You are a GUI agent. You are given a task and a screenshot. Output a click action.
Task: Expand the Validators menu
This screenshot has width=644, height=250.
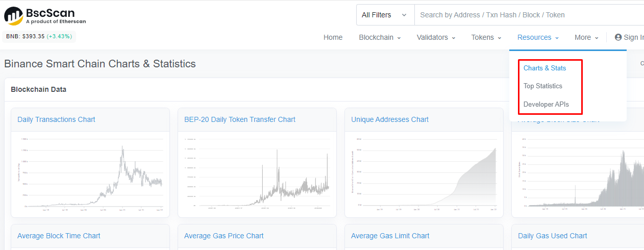pyautogui.click(x=436, y=37)
